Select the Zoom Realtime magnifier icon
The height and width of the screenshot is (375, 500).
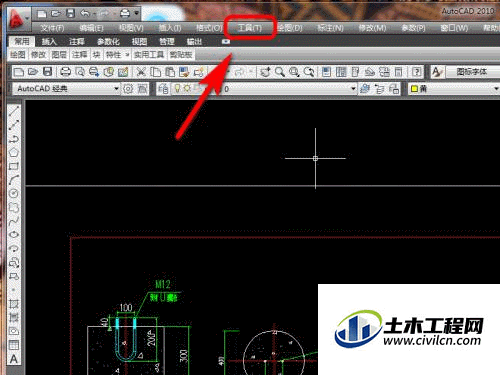point(280,72)
